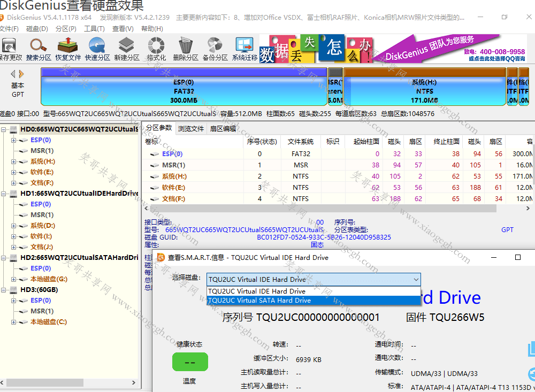Open the 选择磁盘 disk selection dropdown
The height and width of the screenshot is (392, 535).
point(314,279)
